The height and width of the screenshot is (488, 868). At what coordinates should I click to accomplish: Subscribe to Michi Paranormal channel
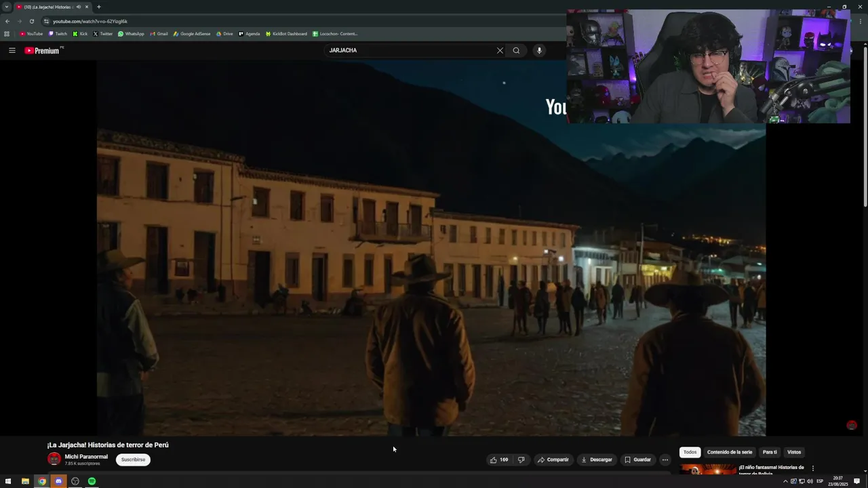pyautogui.click(x=133, y=460)
